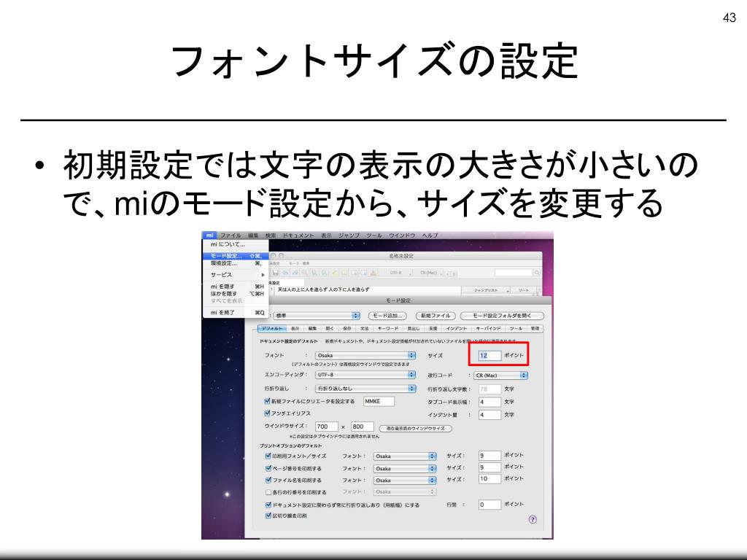The height and width of the screenshot is (560, 747).
Task: Open the 標準 mode selection dropdown
Action: coord(317,316)
